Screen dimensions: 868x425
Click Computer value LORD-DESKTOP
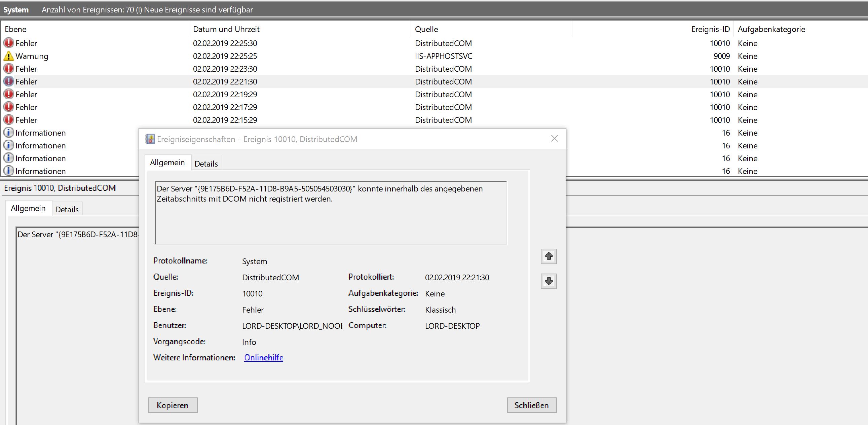[x=452, y=326]
